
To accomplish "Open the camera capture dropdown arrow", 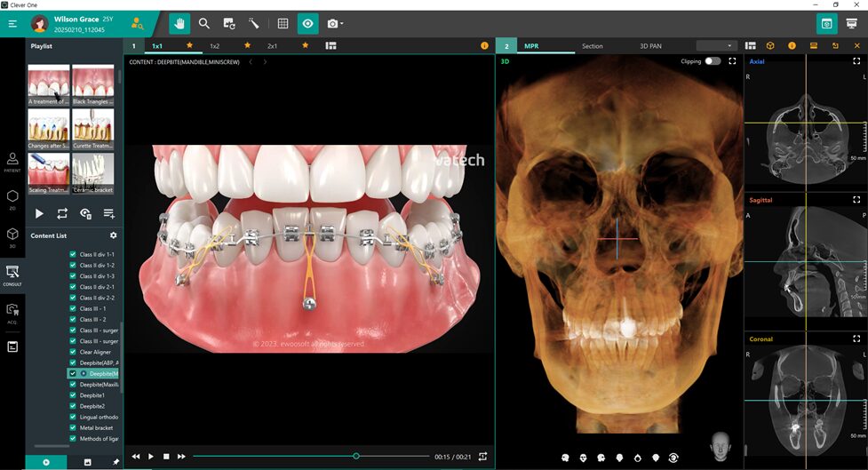I will click(x=341, y=24).
